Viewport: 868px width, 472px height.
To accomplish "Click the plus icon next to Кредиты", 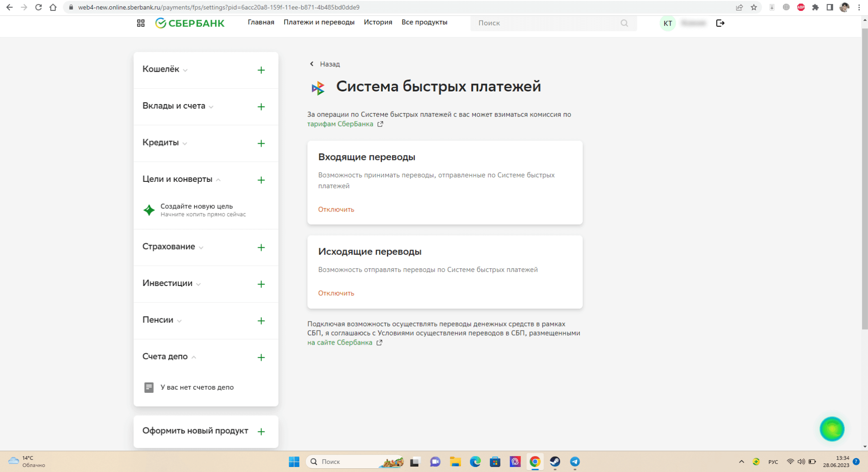I will [261, 143].
